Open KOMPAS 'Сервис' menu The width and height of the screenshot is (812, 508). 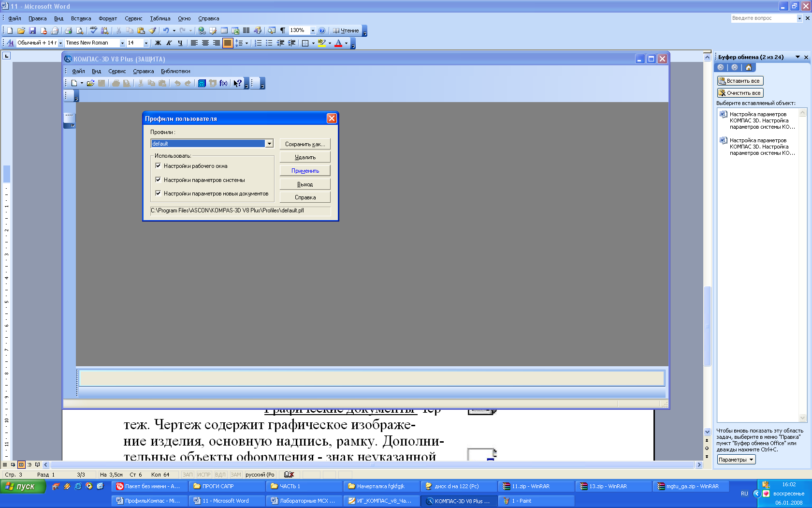pyautogui.click(x=117, y=71)
